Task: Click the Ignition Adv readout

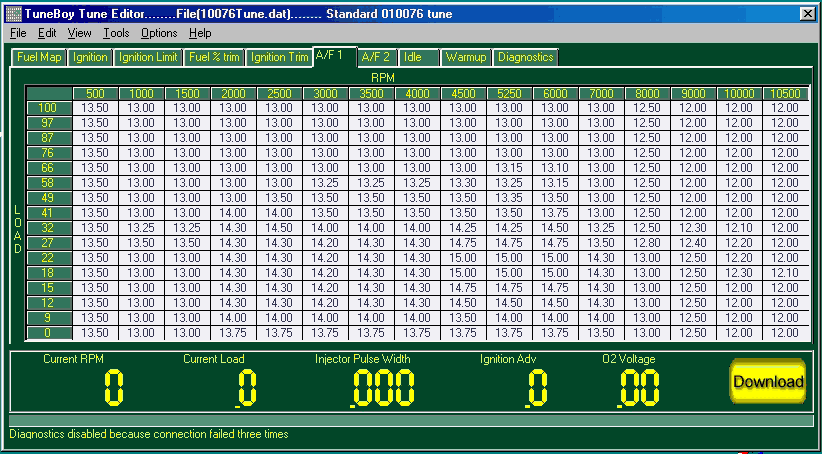Action: (x=536, y=387)
